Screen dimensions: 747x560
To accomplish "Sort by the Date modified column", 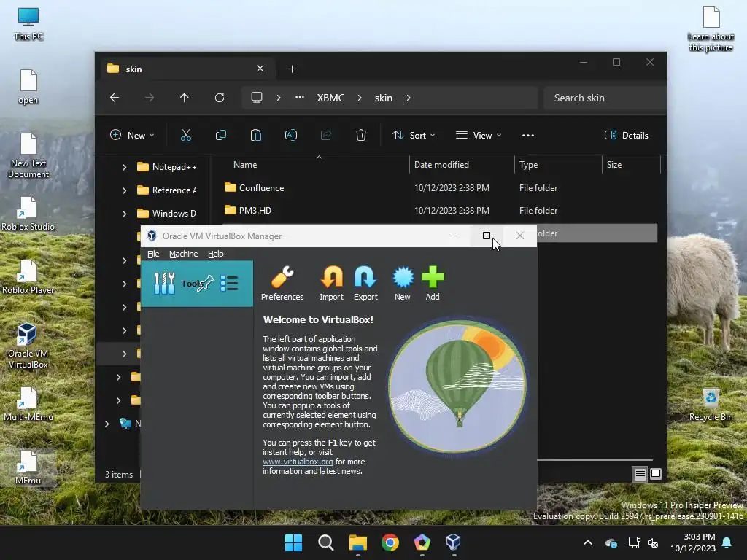I will pos(441,164).
